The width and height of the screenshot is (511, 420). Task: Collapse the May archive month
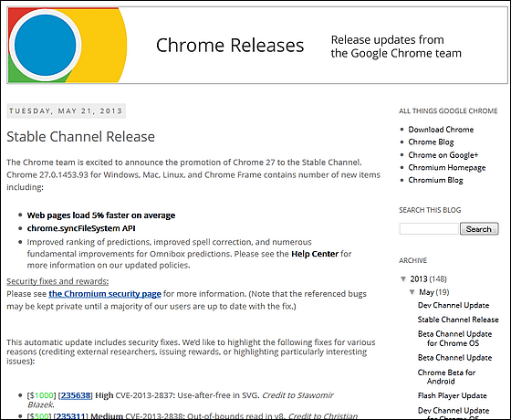tap(412, 292)
